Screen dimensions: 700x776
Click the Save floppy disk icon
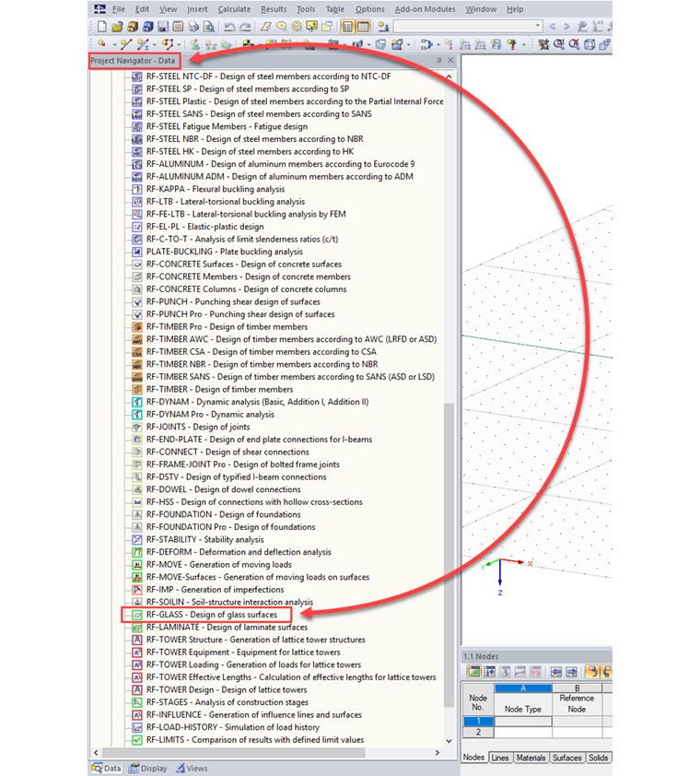point(163,26)
